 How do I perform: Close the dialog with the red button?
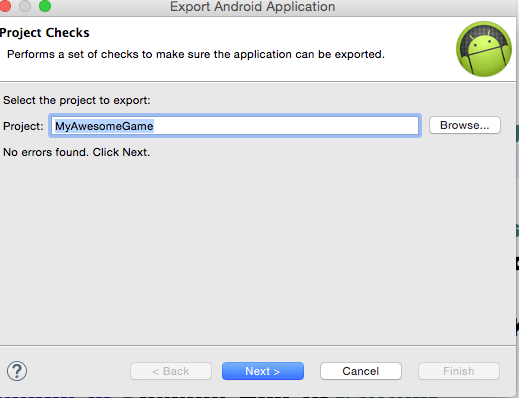click(4, 6)
